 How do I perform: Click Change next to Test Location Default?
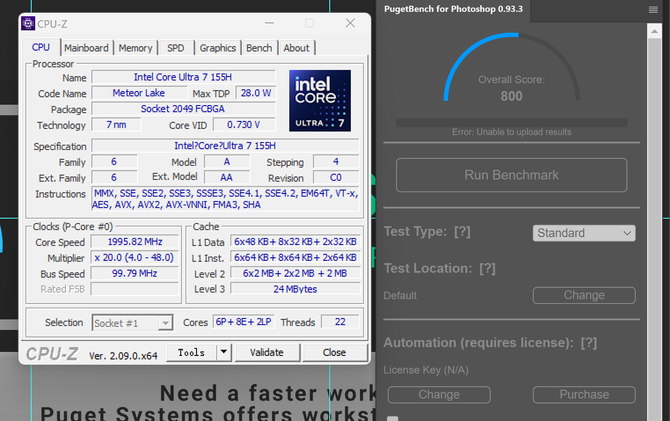point(584,295)
